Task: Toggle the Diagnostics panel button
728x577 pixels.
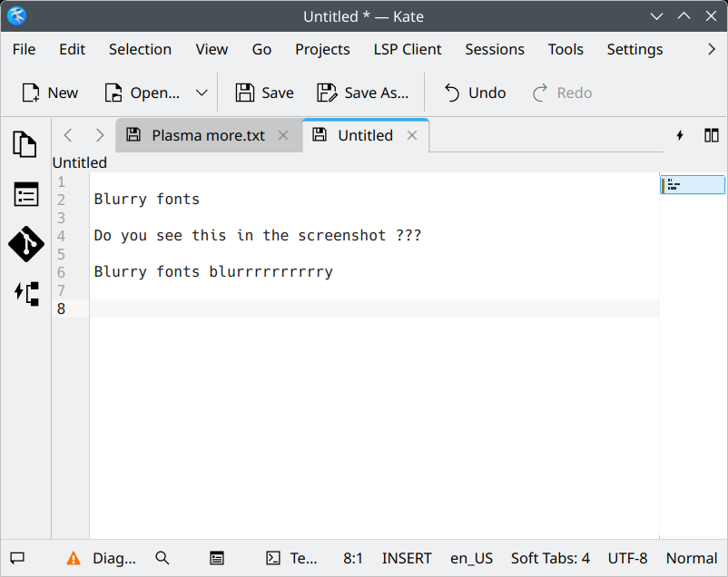Action: click(102, 558)
